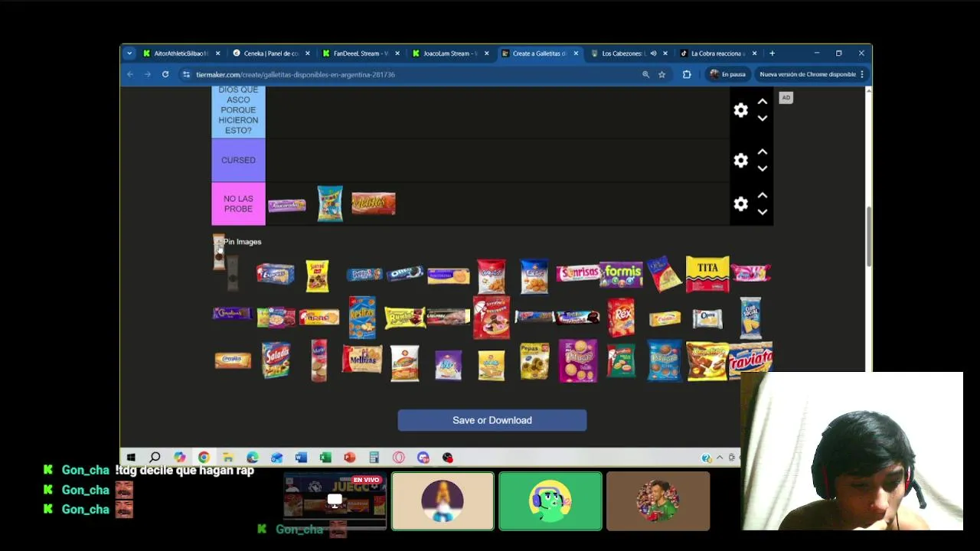Move NO LAS PROBE tier up

pyautogui.click(x=762, y=196)
